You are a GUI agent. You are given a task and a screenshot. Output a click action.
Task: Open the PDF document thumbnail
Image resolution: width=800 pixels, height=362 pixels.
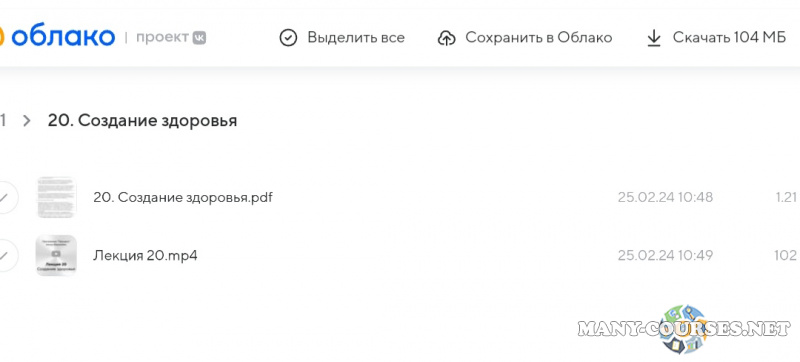pos(56,197)
